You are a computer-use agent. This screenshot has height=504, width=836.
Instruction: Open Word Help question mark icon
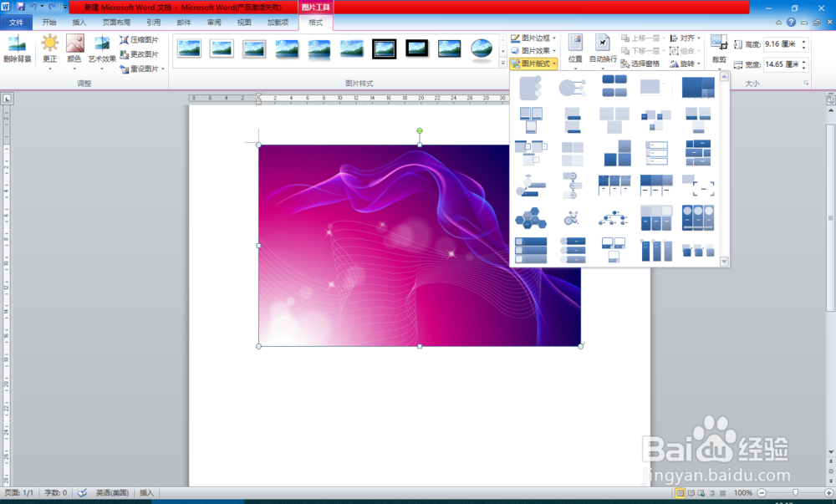tap(791, 23)
